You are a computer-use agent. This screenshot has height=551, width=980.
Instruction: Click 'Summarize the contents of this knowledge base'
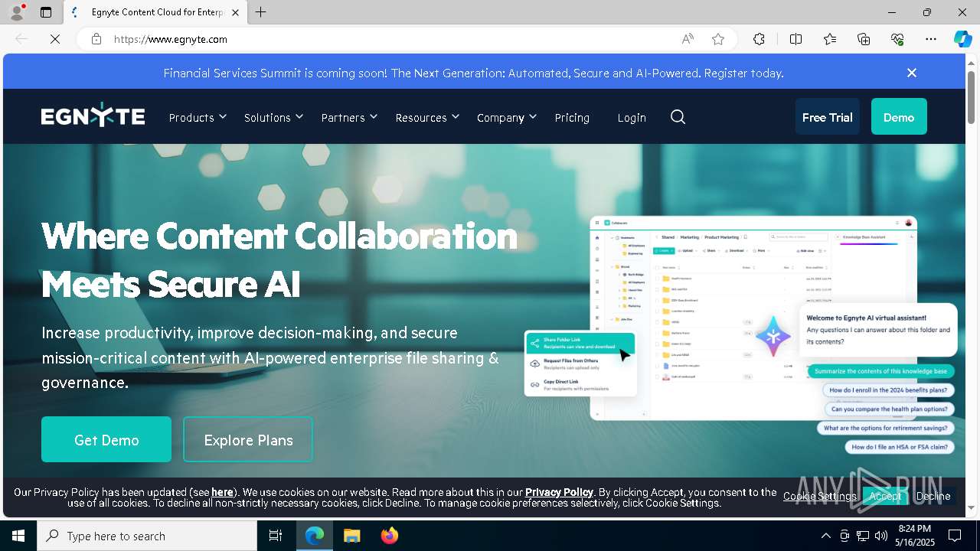coord(880,371)
